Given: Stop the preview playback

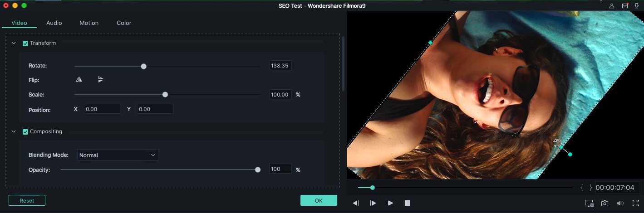Looking at the screenshot, I should click(408, 203).
